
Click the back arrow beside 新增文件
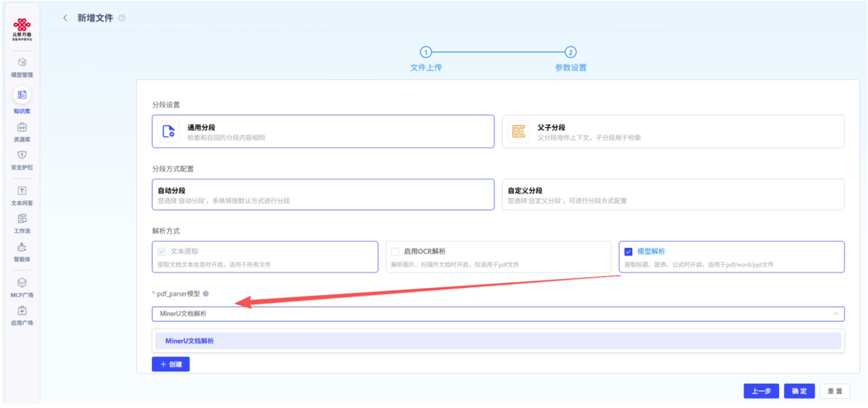tap(65, 18)
